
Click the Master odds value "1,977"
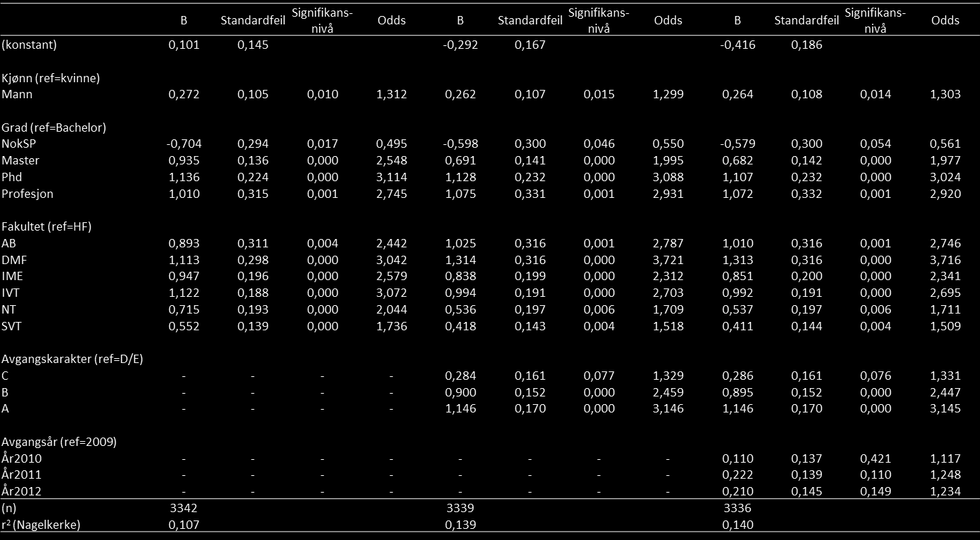pos(945,161)
